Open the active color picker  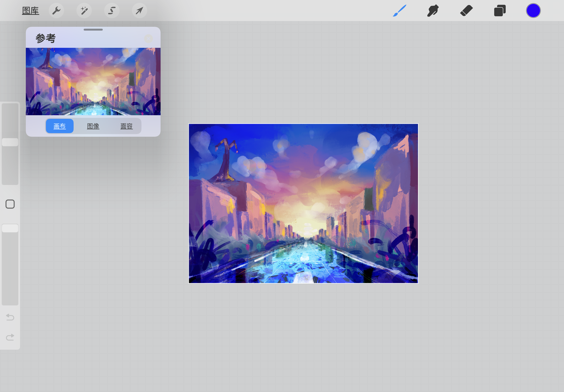[x=533, y=11]
